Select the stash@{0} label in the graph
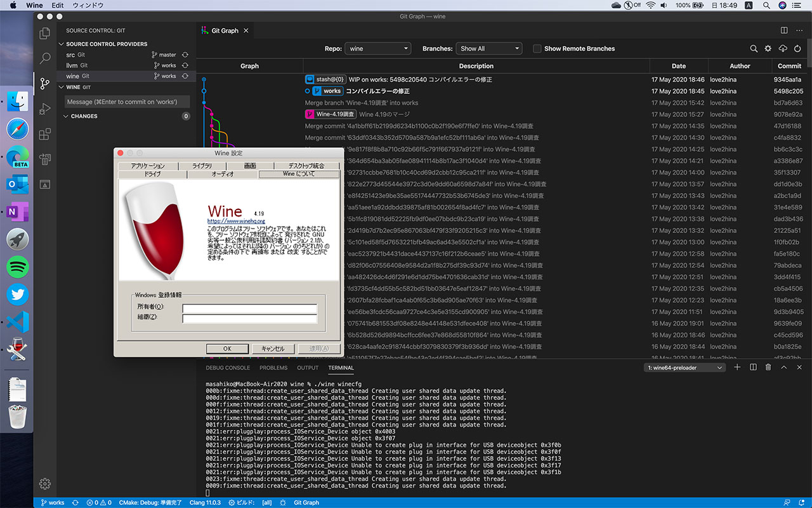 [x=325, y=79]
